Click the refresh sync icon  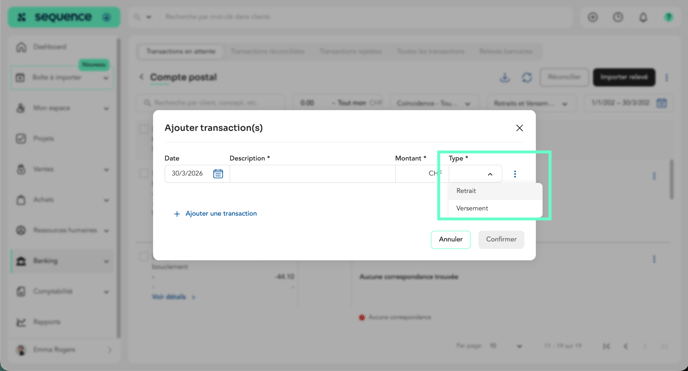[x=527, y=78]
